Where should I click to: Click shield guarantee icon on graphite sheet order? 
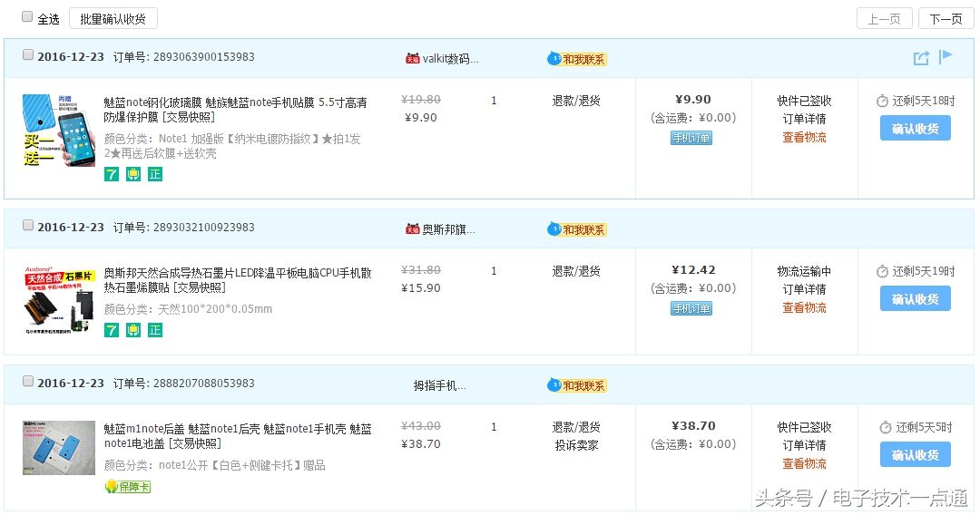click(133, 330)
